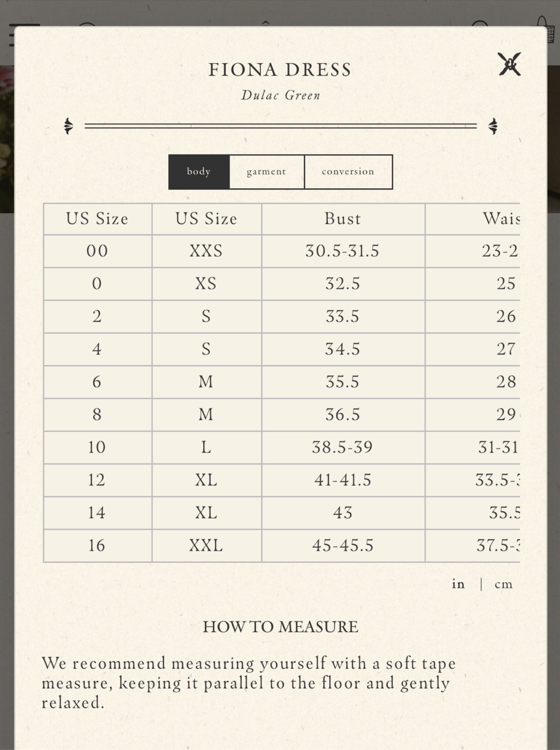Viewport: 560px width, 750px height.
Task: Select the size 00 XXS row
Action: point(282,251)
